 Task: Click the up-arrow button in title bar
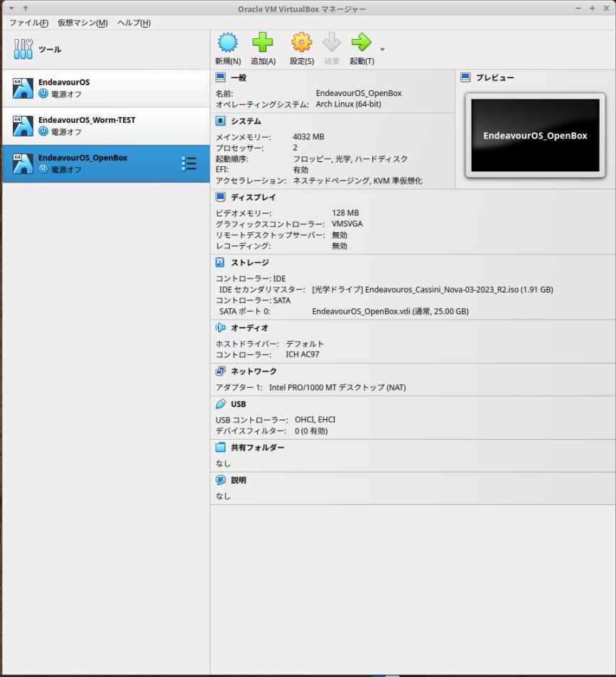click(x=26, y=9)
